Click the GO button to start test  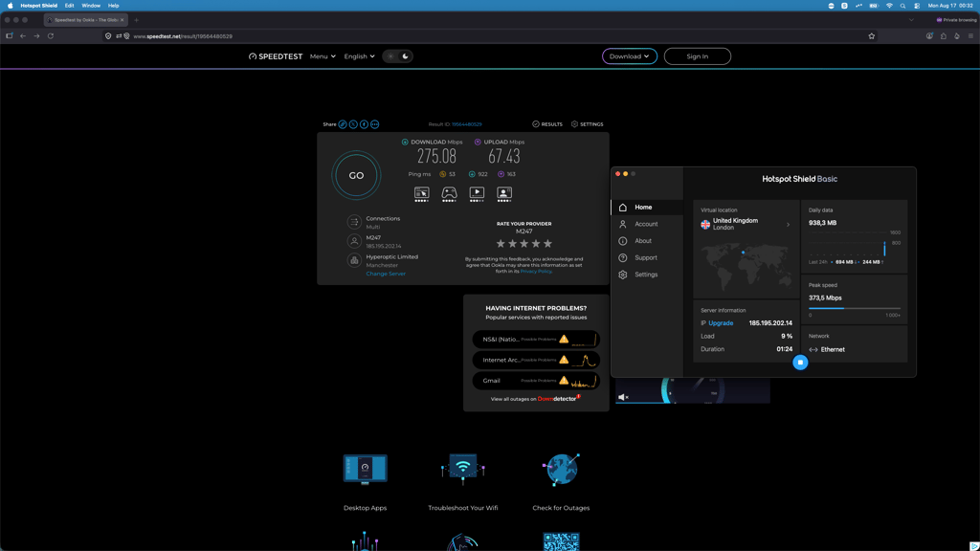tap(356, 176)
